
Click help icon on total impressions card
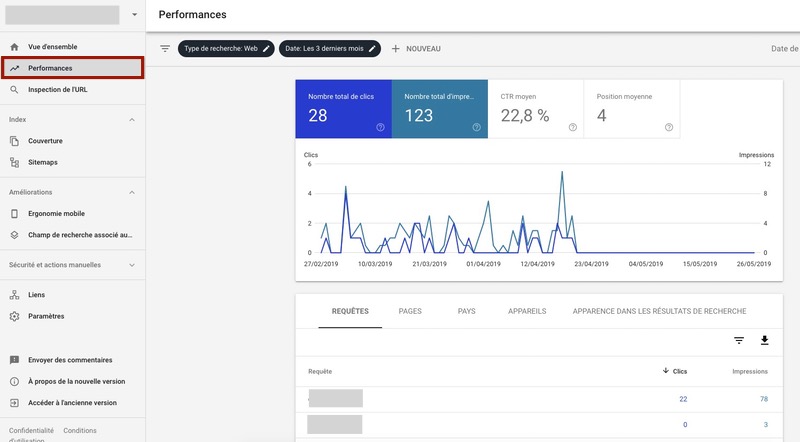[x=477, y=127]
